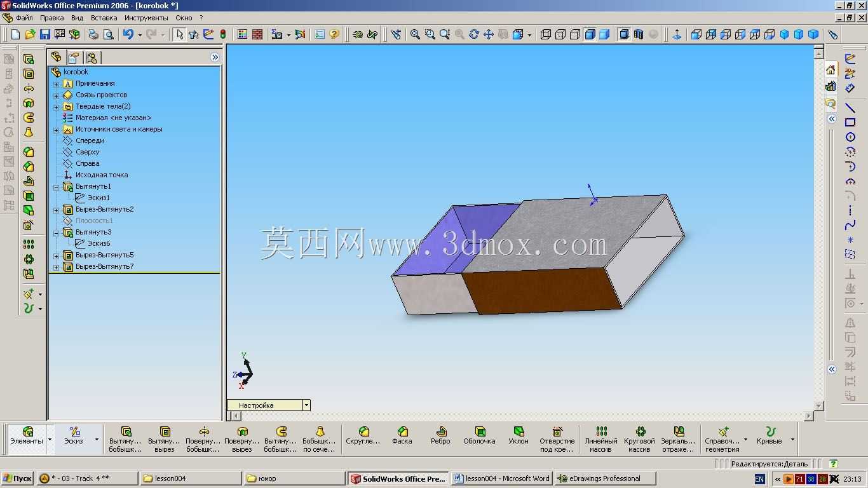This screenshot has height=488, width=868.
Task: Switch to eDrawings Professional in taskbar
Action: (x=604, y=478)
